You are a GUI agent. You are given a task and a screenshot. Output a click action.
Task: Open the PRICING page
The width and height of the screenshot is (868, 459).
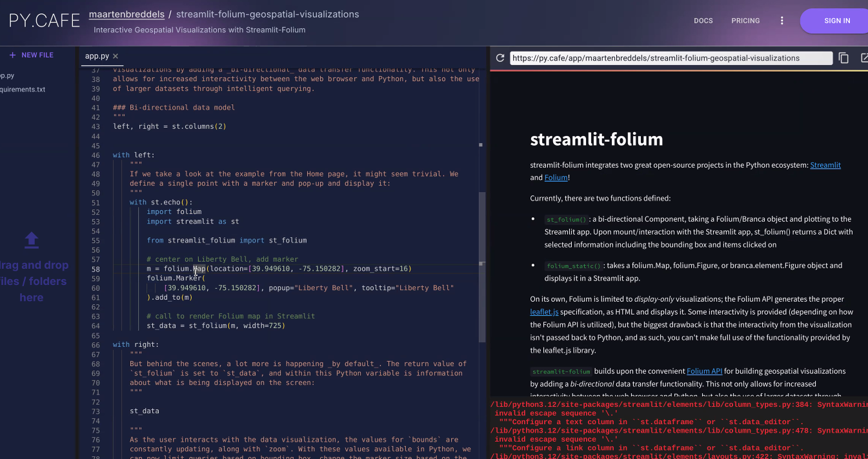tap(745, 21)
